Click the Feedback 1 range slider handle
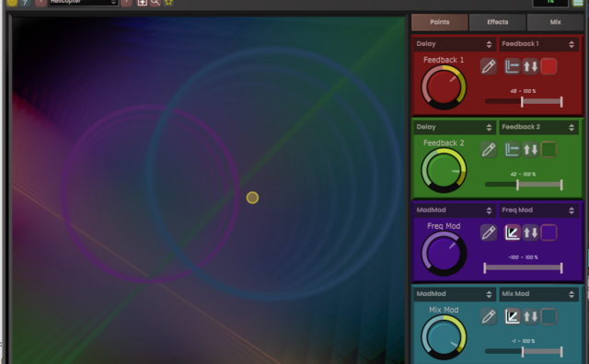The width and height of the screenshot is (589, 364). coord(522,102)
